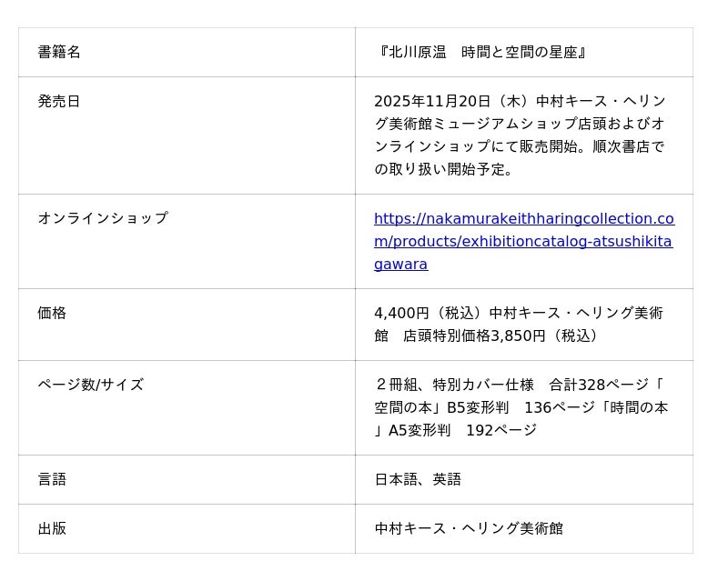728x581 pixels.
Task: Click the 日本語、英語 language value
Action: 418,480
